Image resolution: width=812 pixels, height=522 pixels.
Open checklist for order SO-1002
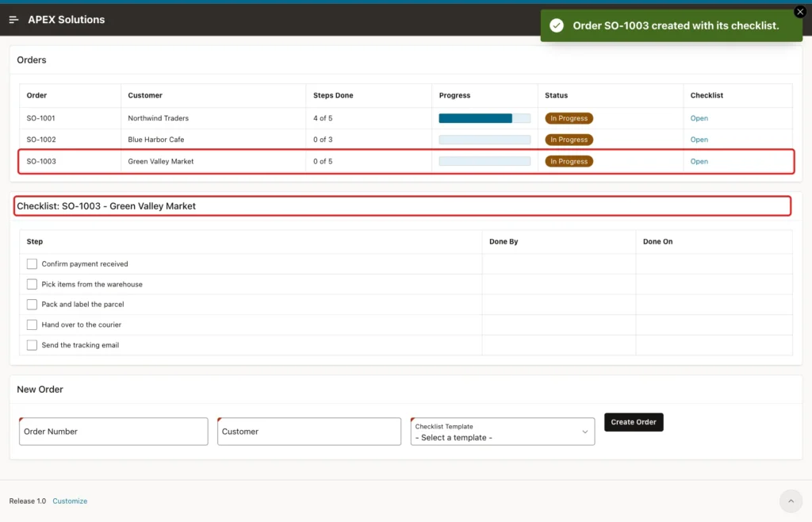[x=699, y=140]
